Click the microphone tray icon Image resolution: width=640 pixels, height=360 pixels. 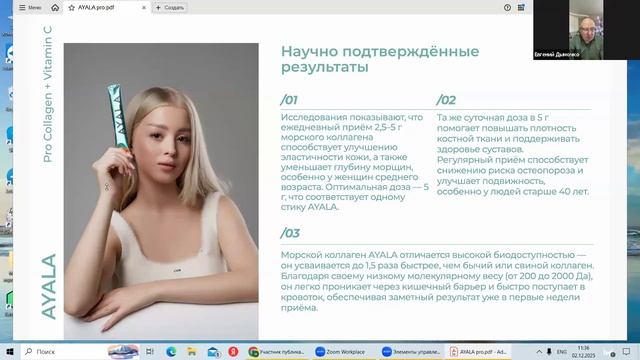point(549,351)
